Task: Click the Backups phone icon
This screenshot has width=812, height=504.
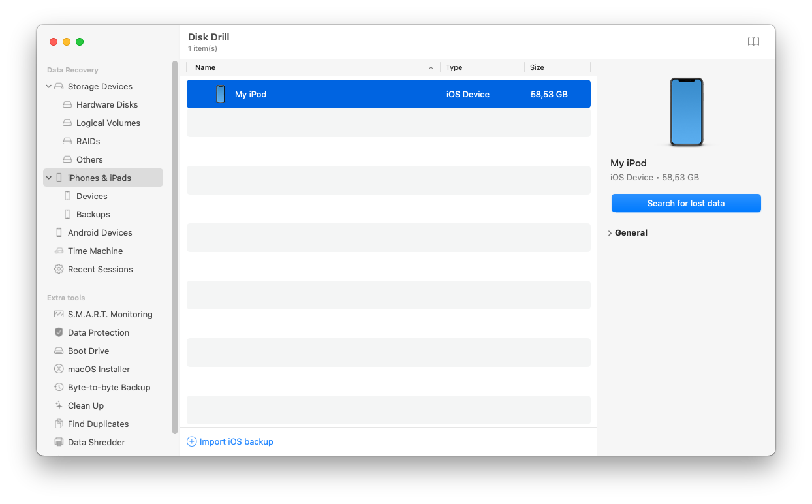Action: (x=67, y=214)
